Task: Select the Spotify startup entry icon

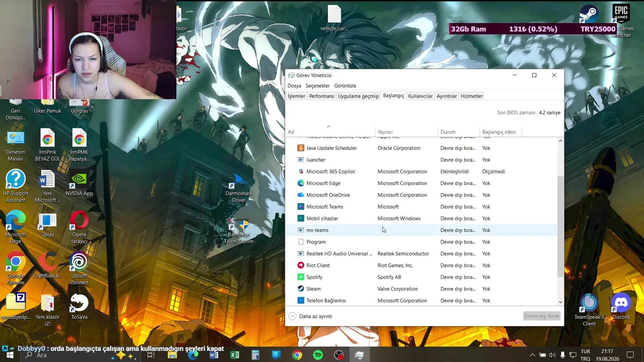Action: [301, 277]
